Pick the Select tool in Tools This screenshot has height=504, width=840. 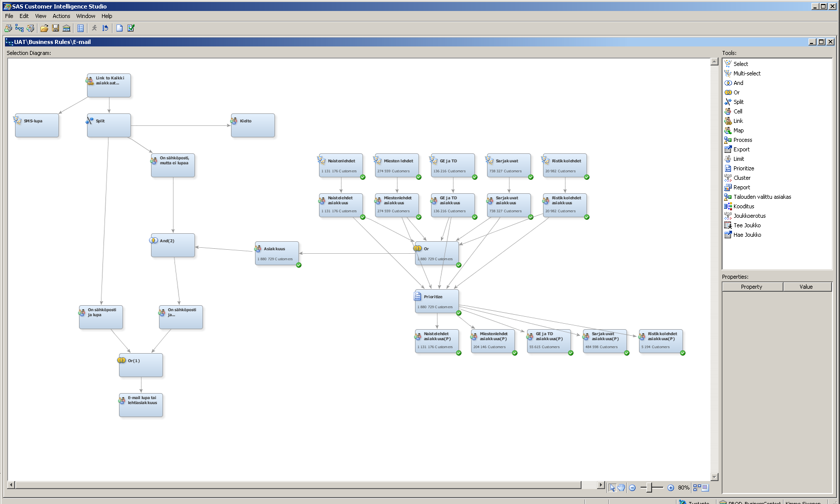(740, 64)
